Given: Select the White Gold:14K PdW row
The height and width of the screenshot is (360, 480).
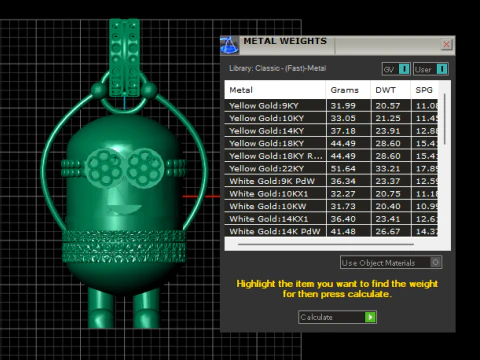Looking at the screenshot, I should (331, 231).
